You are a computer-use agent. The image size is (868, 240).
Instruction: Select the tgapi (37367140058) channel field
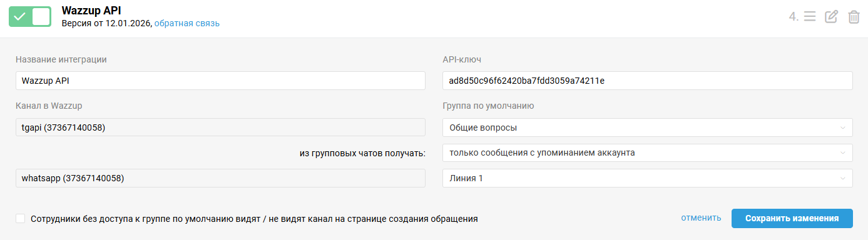click(x=220, y=127)
